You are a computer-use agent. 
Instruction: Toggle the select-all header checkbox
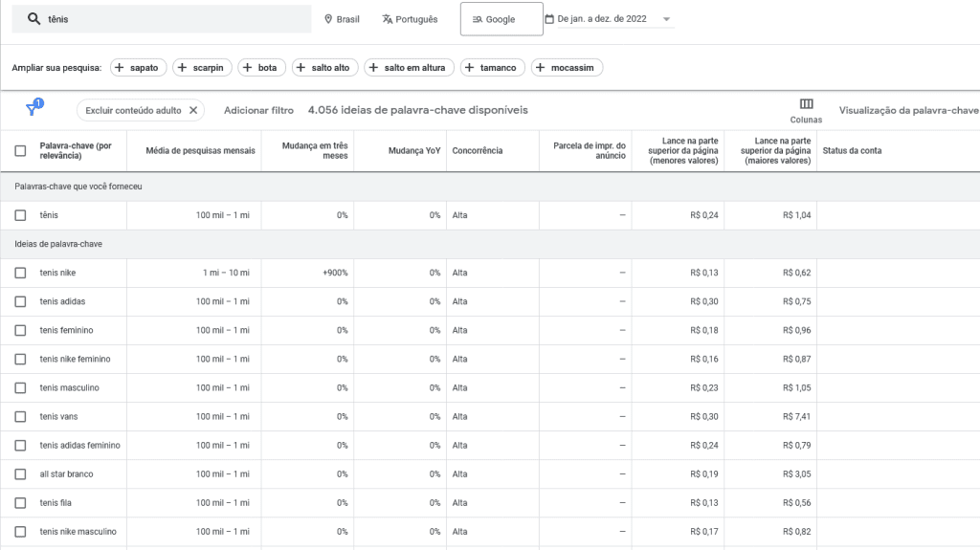21,150
